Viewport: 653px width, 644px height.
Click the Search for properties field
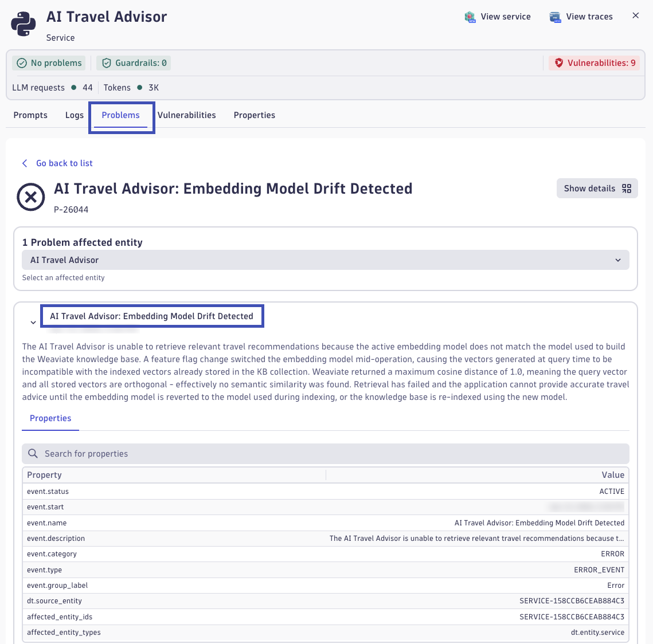click(333, 454)
